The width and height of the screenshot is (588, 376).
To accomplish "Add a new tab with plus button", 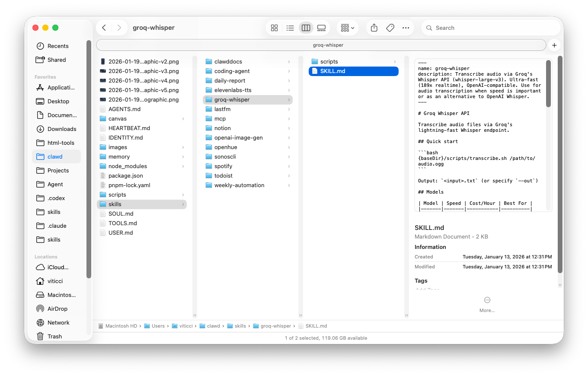I will coord(554,45).
